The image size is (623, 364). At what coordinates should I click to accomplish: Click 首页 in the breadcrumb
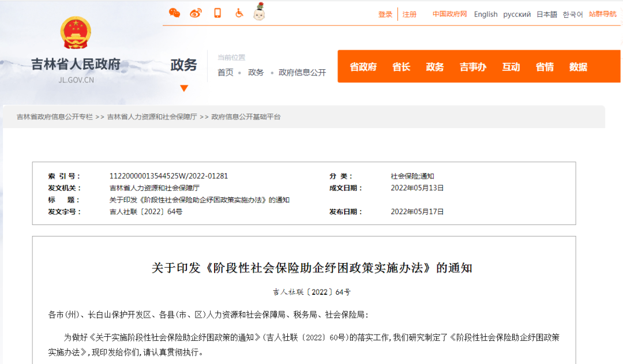pyautogui.click(x=226, y=73)
